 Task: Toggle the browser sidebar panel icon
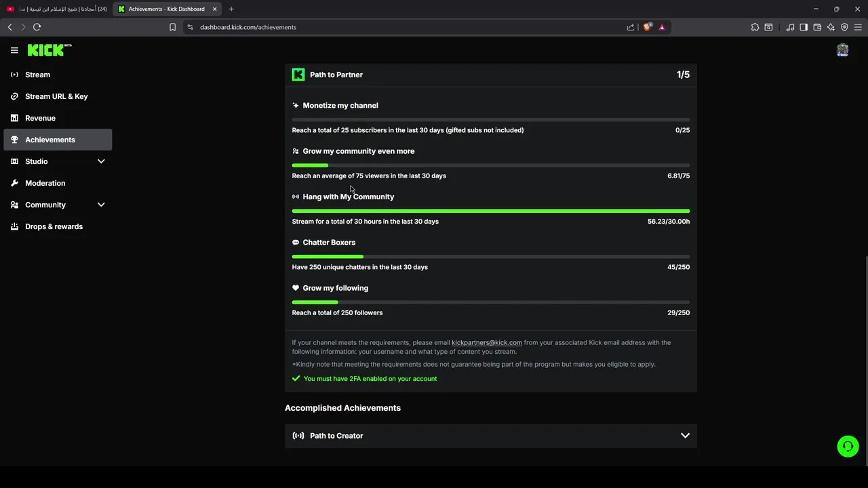804,27
